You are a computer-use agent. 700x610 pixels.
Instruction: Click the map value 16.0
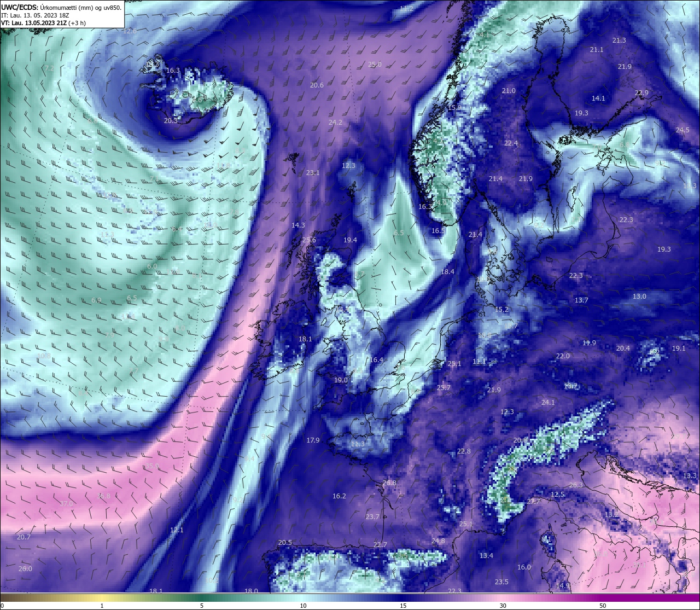(x=524, y=567)
